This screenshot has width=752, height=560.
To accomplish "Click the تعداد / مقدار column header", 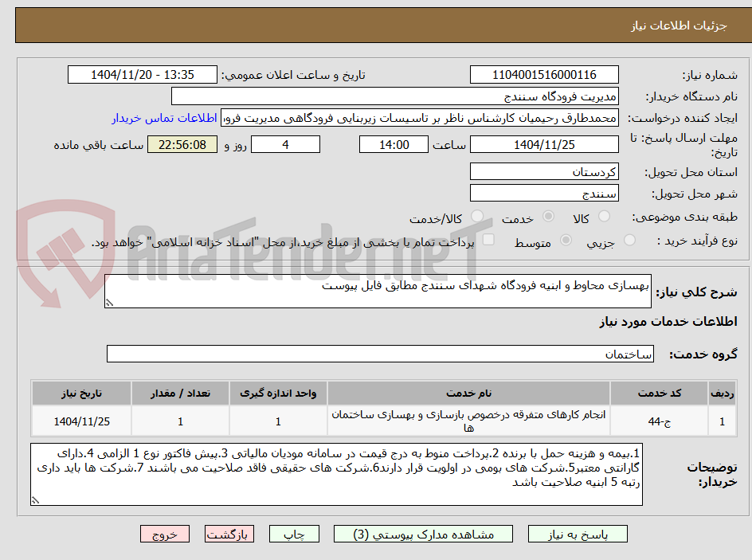I will coord(180,394).
